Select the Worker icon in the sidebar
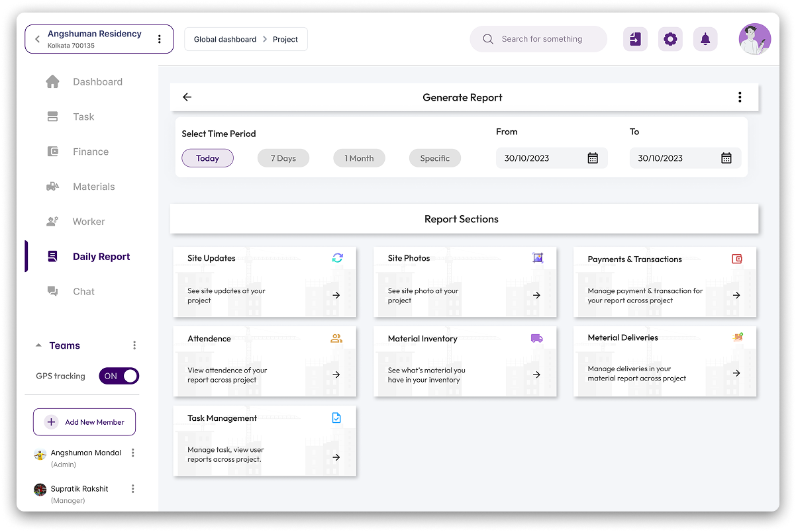Viewport: 796px width, 532px height. (53, 221)
